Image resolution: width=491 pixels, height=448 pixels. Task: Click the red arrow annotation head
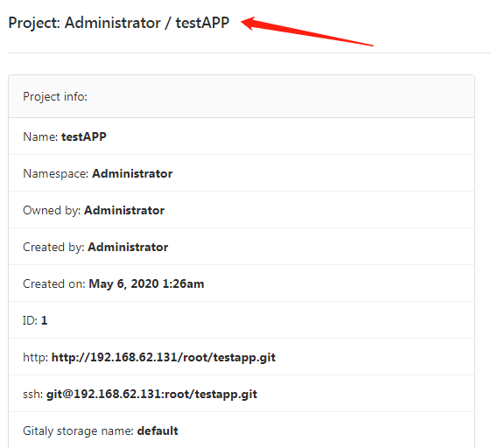coord(249,23)
